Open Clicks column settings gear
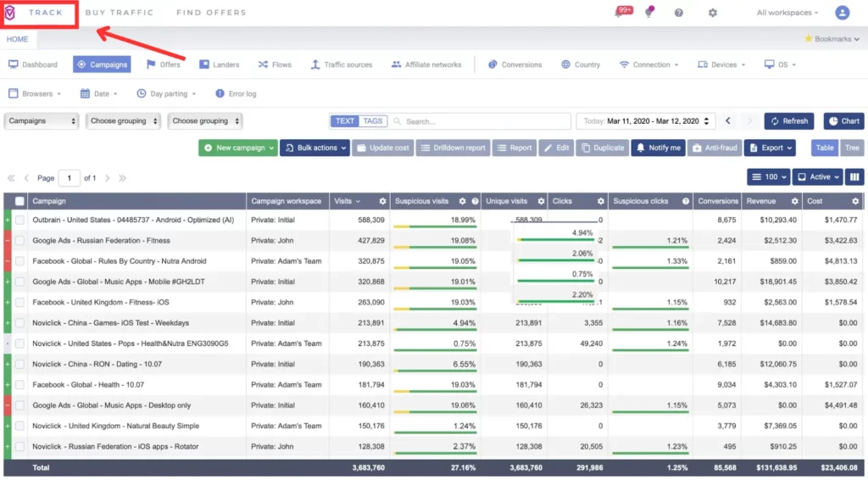868x480 pixels. 601,201
